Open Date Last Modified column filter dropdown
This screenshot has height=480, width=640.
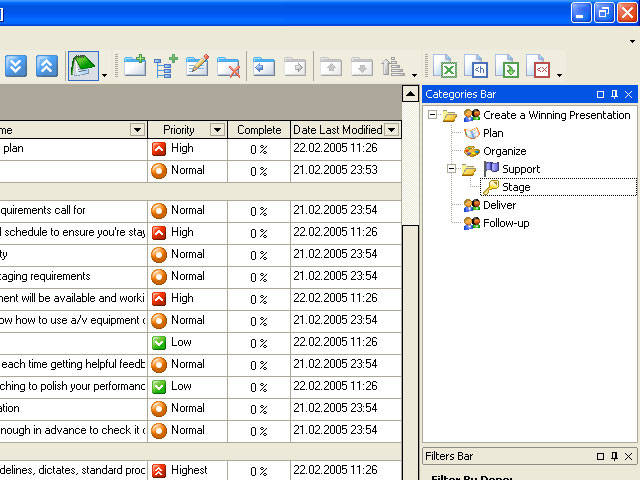point(391,130)
